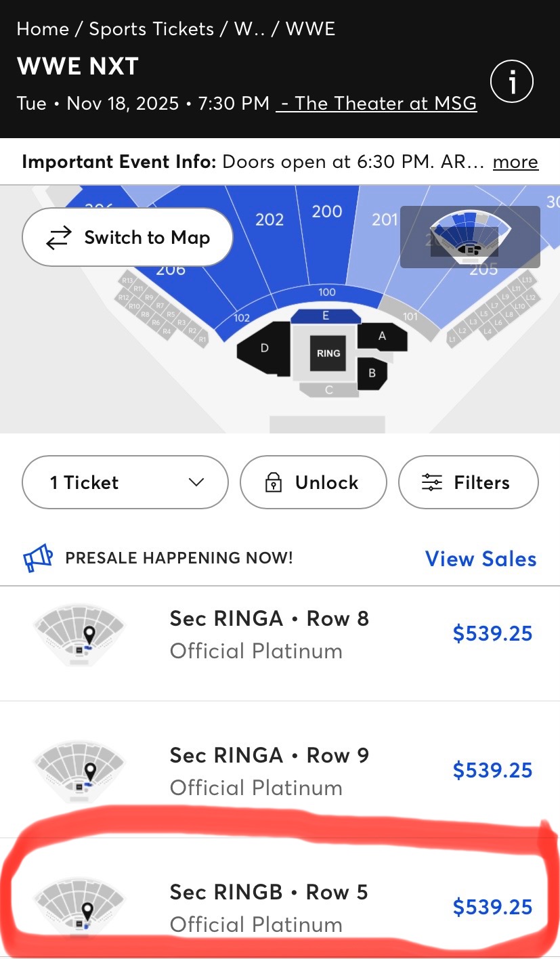Click the WWE breadcrumb item
This screenshot has width=560, height=959.
(x=310, y=29)
